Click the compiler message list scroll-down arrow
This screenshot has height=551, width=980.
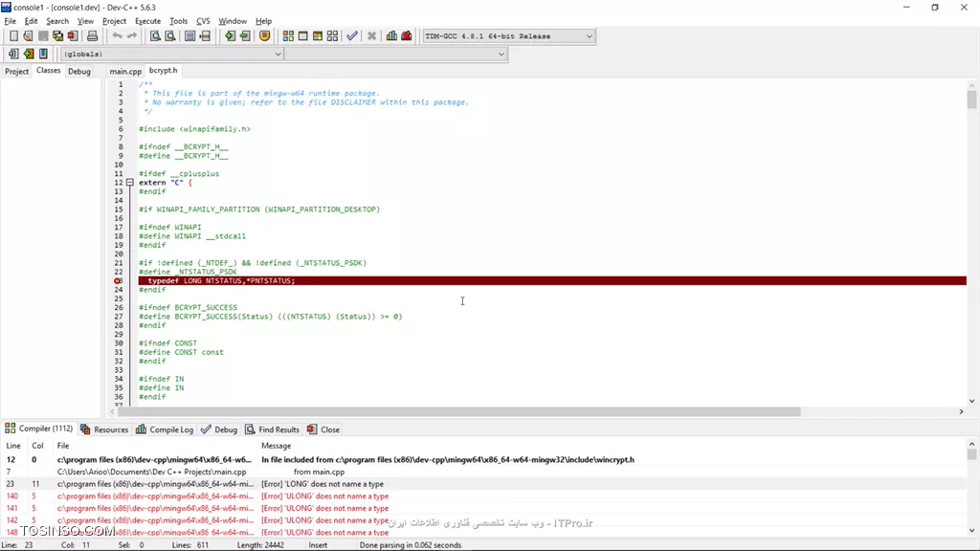click(x=971, y=531)
